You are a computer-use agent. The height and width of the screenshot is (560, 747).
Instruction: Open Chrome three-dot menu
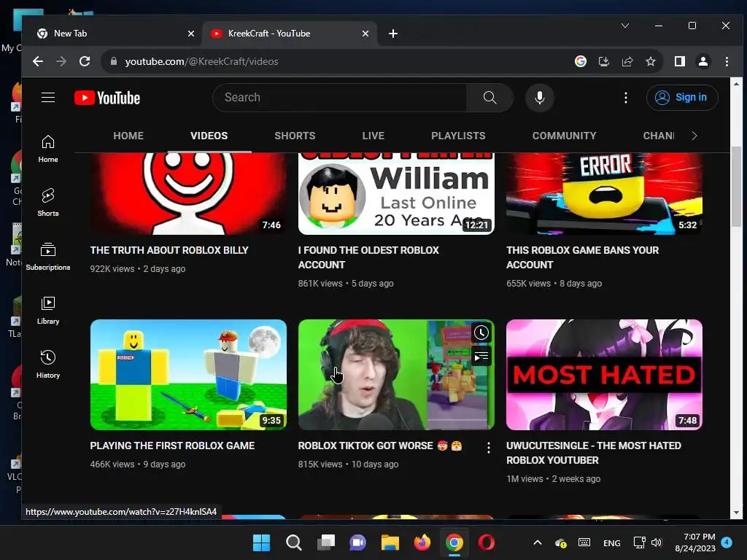tap(727, 61)
